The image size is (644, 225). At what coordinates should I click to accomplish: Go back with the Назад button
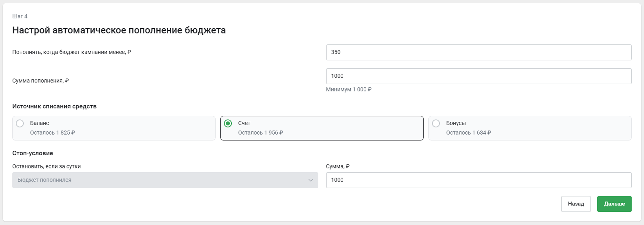pyautogui.click(x=576, y=204)
